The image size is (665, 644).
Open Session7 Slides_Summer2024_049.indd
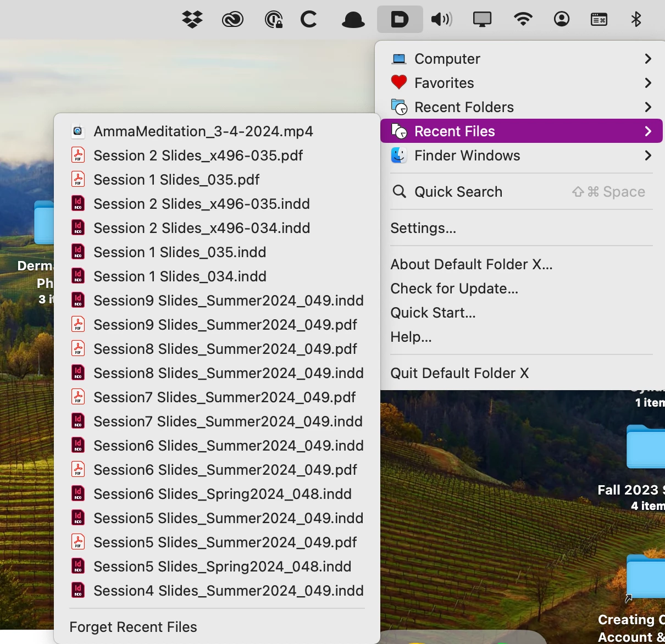pos(217,421)
